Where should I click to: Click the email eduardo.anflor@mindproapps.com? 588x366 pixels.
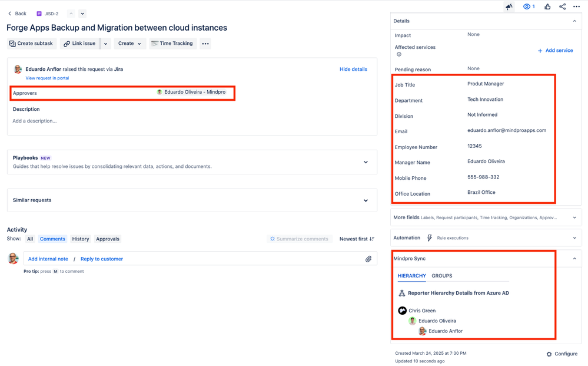point(507,131)
